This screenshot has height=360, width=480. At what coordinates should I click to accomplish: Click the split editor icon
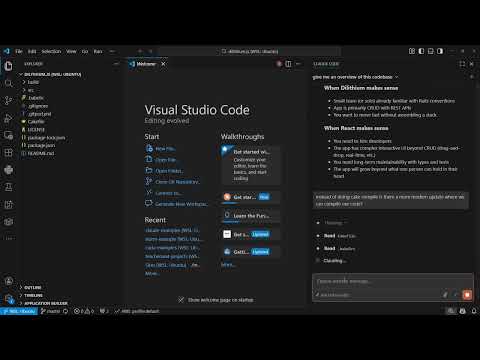(289, 64)
